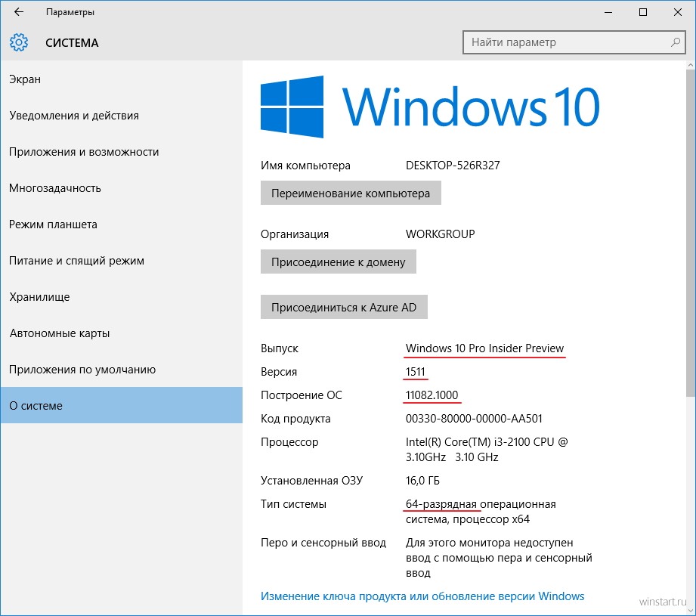Click the Settings gear icon
This screenshot has height=616, width=696.
tap(19, 42)
